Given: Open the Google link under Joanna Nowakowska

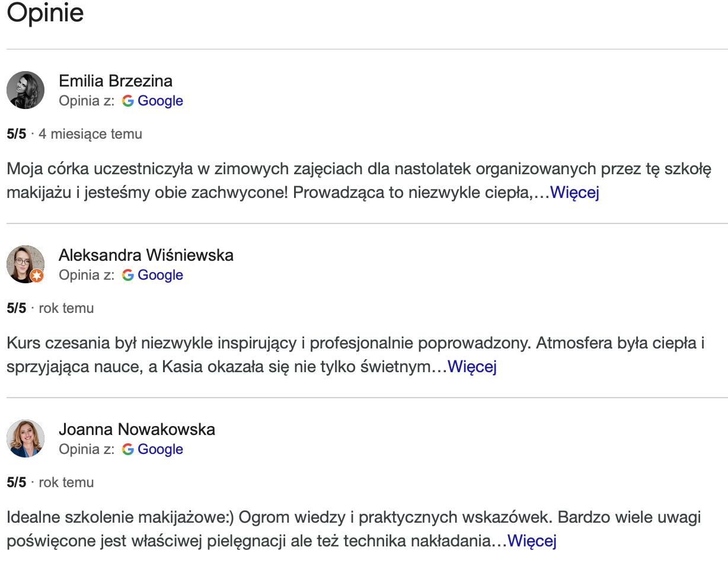Looking at the screenshot, I should click(x=160, y=449).
